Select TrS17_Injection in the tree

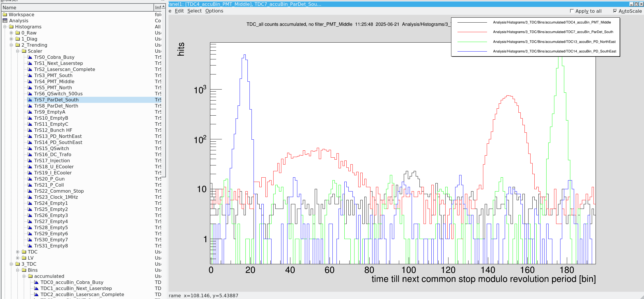tap(52, 161)
